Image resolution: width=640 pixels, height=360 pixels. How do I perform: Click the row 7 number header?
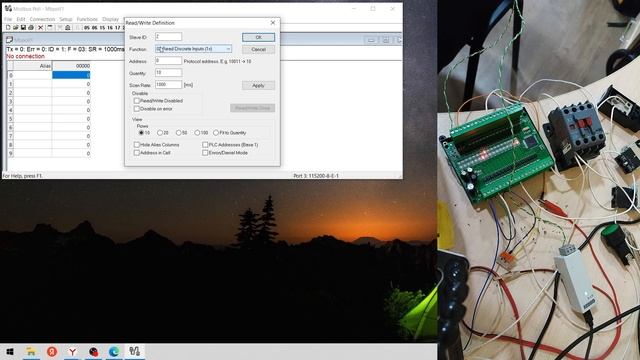tap(11, 136)
